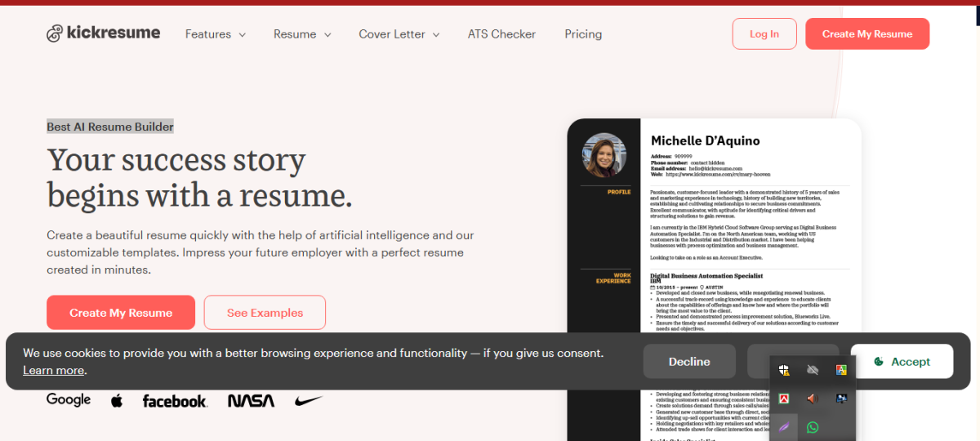Viewport: 980px width, 441px height.
Task: Click the Log In button
Action: 764,33
